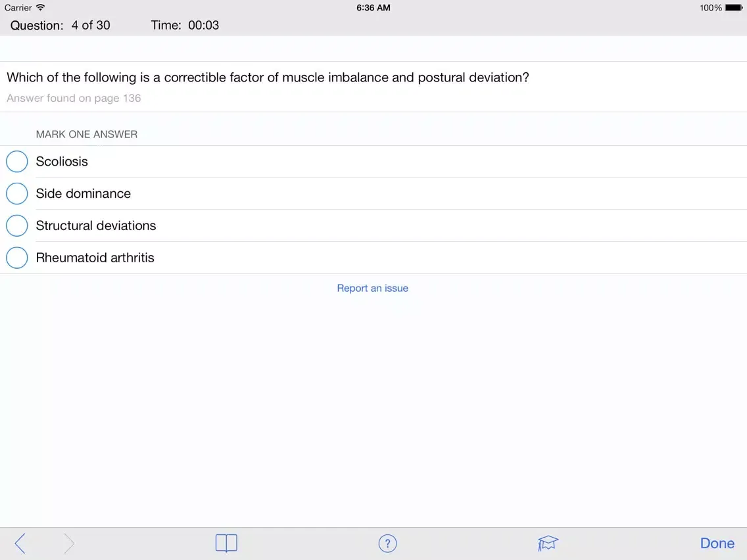The height and width of the screenshot is (560, 747).
Task: Click the Report an issue link
Action: pos(373,288)
